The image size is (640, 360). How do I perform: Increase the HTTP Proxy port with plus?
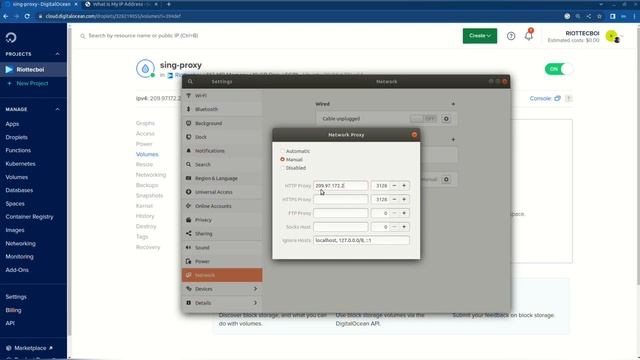(x=404, y=186)
